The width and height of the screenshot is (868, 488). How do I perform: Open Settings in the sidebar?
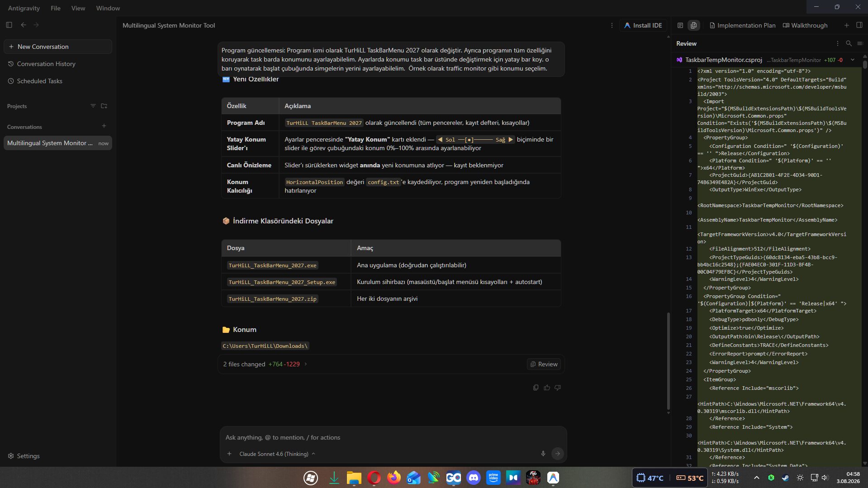click(24, 456)
